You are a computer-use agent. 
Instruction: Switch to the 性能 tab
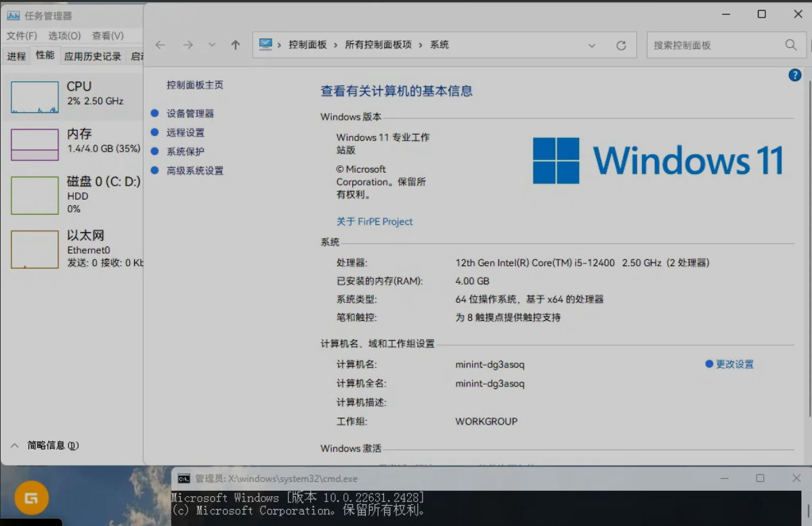(x=45, y=56)
